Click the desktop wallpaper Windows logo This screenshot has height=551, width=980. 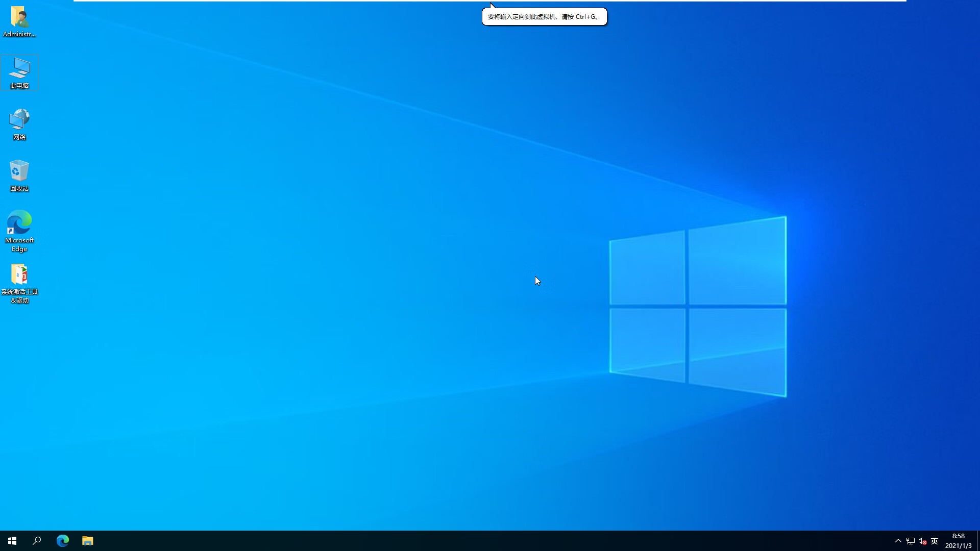point(698,306)
